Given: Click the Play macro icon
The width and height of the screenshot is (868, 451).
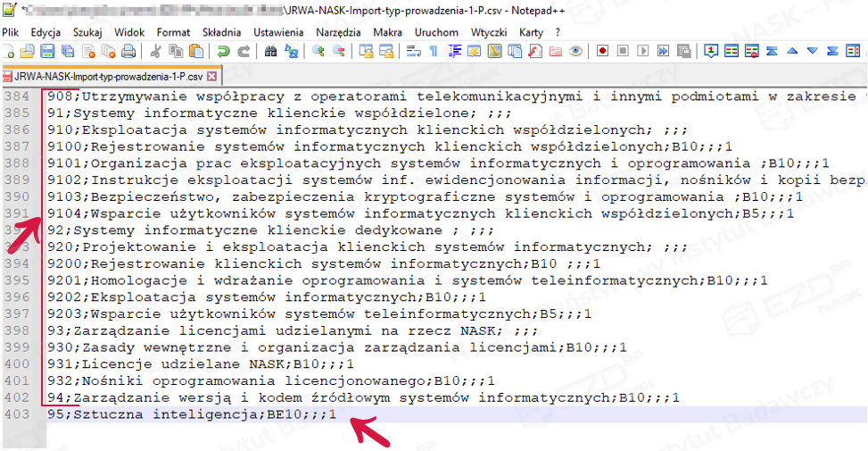Looking at the screenshot, I should [642, 51].
